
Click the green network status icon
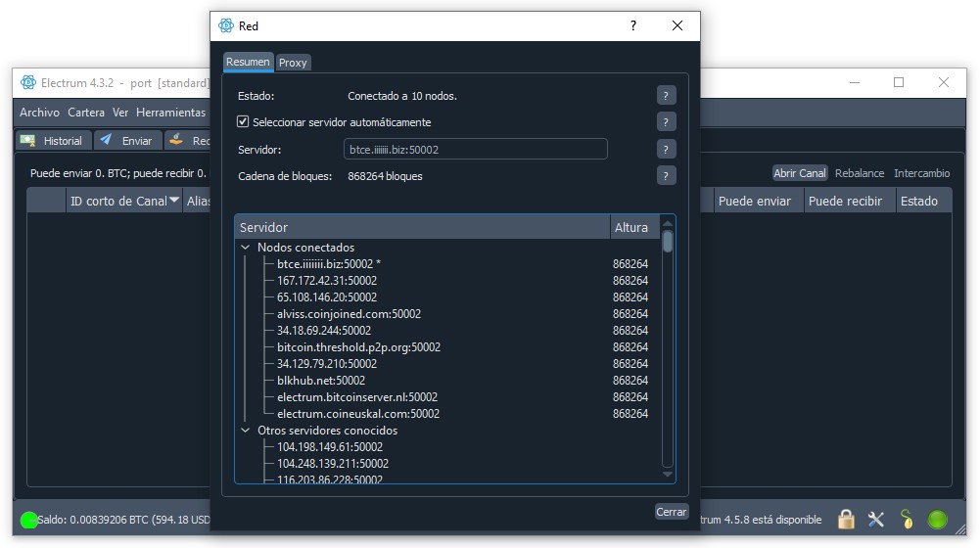tap(937, 520)
